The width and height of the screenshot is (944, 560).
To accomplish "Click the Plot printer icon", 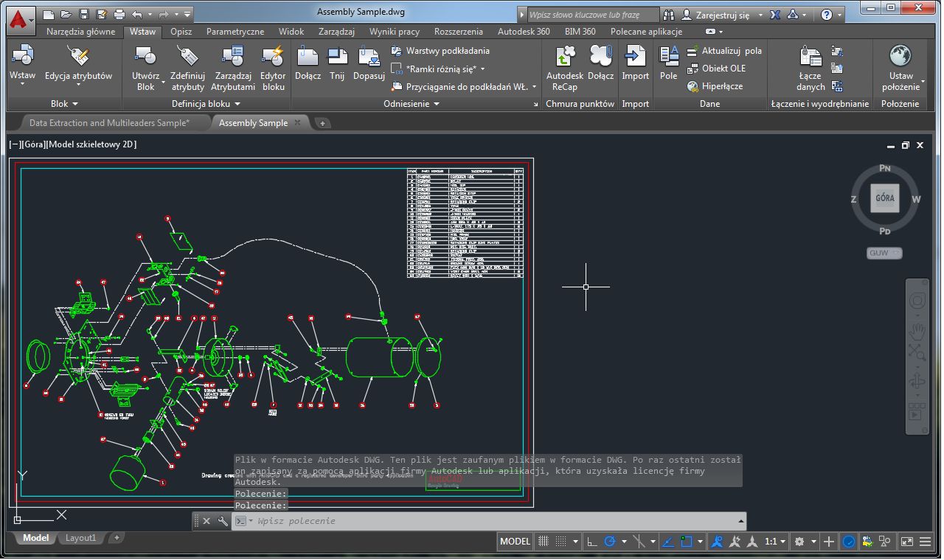I will tap(119, 14).
